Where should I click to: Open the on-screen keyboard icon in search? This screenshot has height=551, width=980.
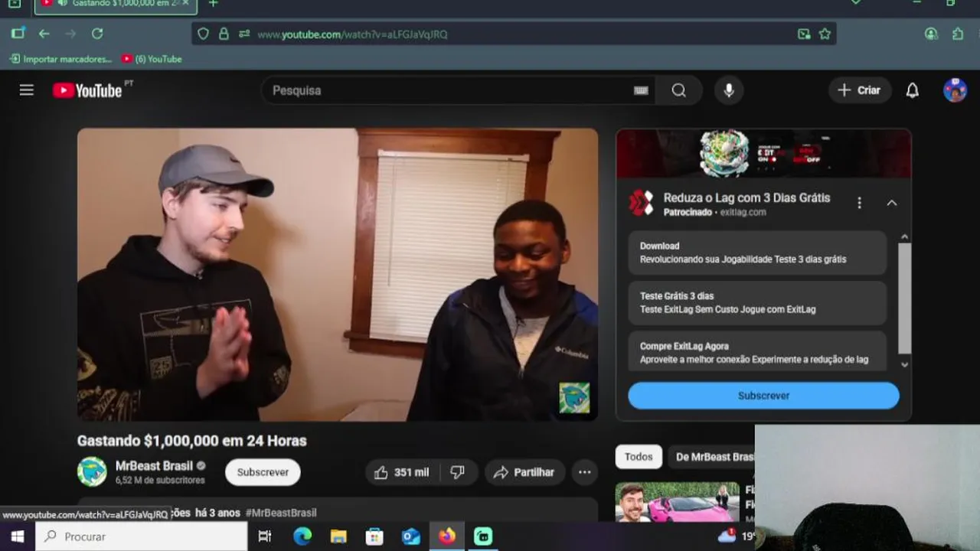pyautogui.click(x=641, y=90)
